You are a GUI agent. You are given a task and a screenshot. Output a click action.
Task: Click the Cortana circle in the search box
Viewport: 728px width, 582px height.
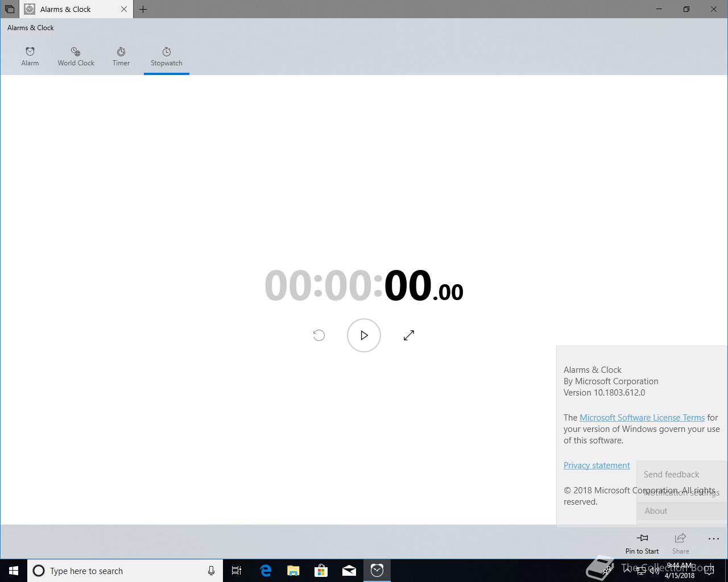point(39,571)
